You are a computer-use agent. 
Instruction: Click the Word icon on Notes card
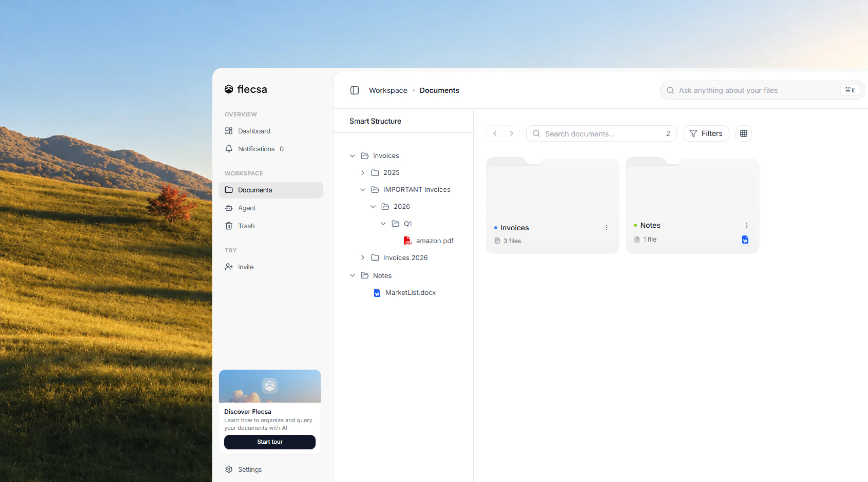click(745, 240)
